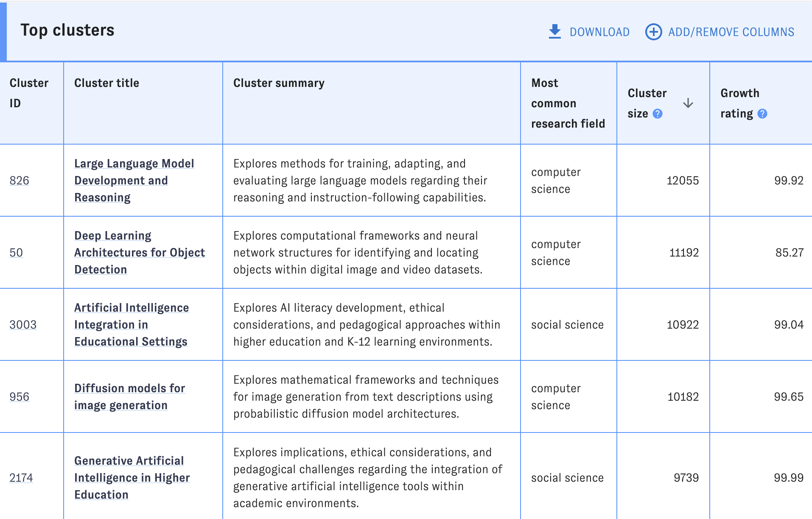
Task: Open the ADD/REMOVE COLUMNS panel
Action: click(731, 31)
